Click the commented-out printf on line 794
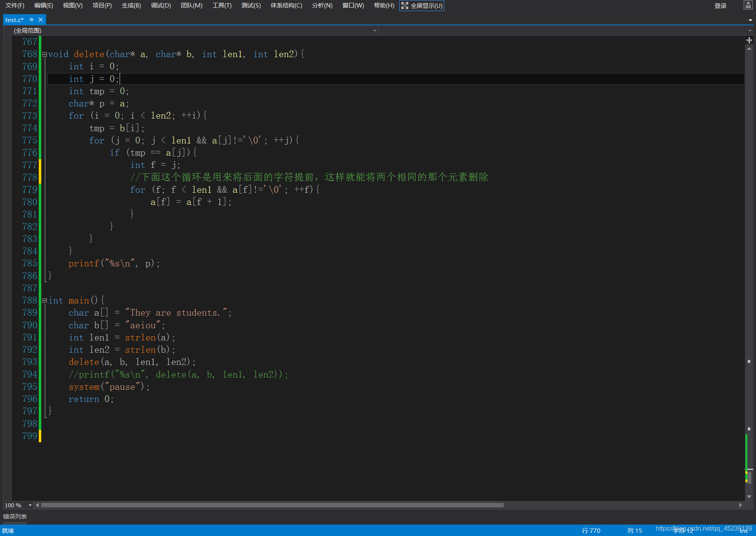Image resolution: width=756 pixels, height=536 pixels. (179, 374)
